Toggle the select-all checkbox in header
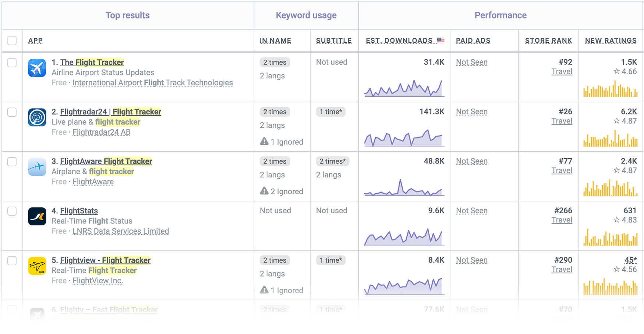The image size is (644, 334). pyautogui.click(x=12, y=41)
